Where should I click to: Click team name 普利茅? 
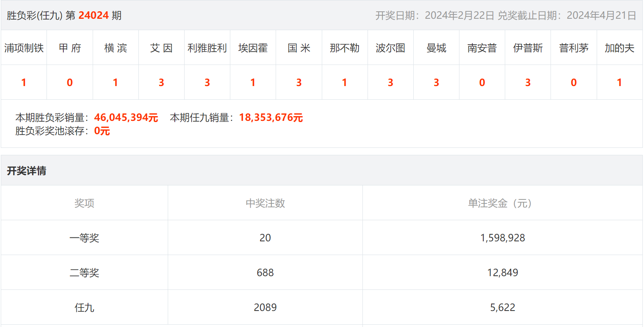574,48
